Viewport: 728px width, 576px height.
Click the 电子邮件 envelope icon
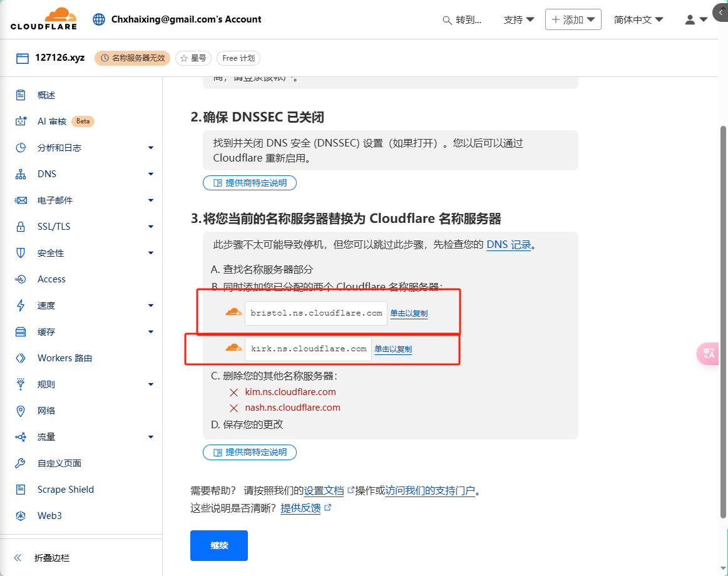coord(21,200)
